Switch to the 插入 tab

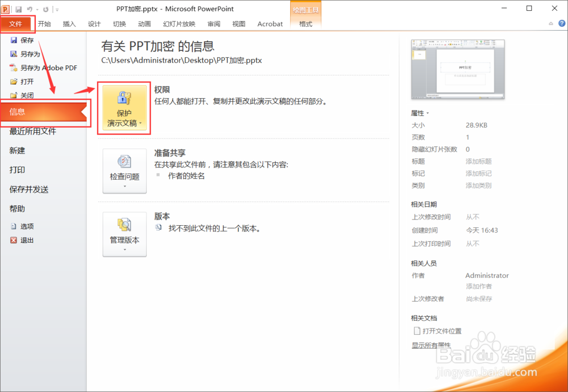(x=69, y=24)
